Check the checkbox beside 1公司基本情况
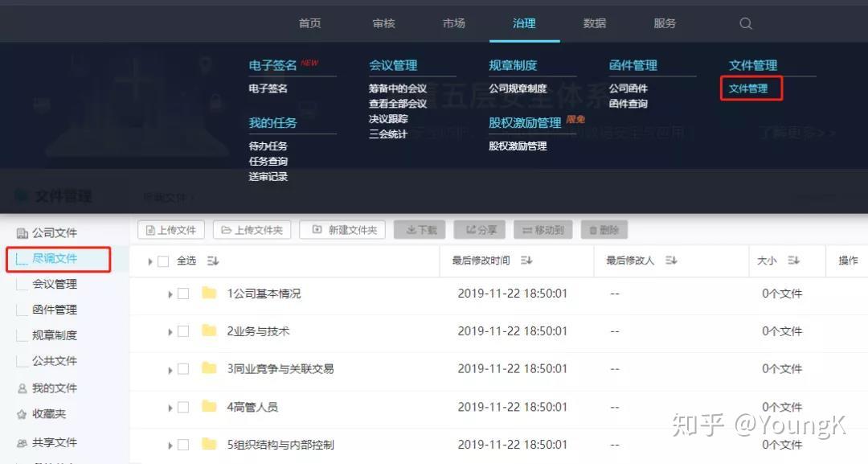Viewport: 868px width, 464px height. click(x=182, y=294)
